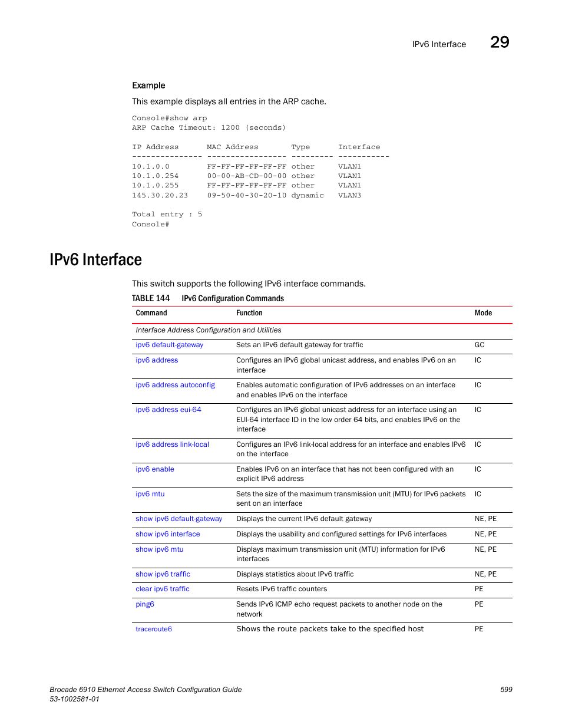Click the page number 599 in footer
The image size is (562, 728).
506,690
